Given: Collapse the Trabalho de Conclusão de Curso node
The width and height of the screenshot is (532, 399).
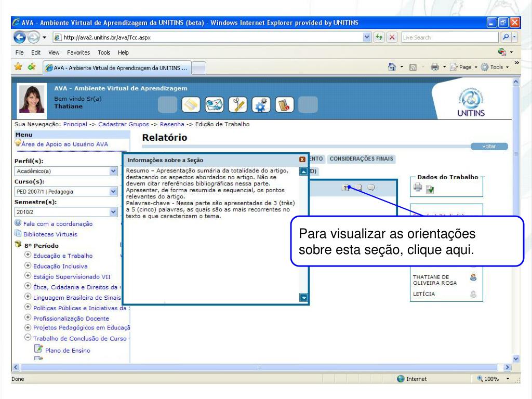Looking at the screenshot, I should [28, 338].
